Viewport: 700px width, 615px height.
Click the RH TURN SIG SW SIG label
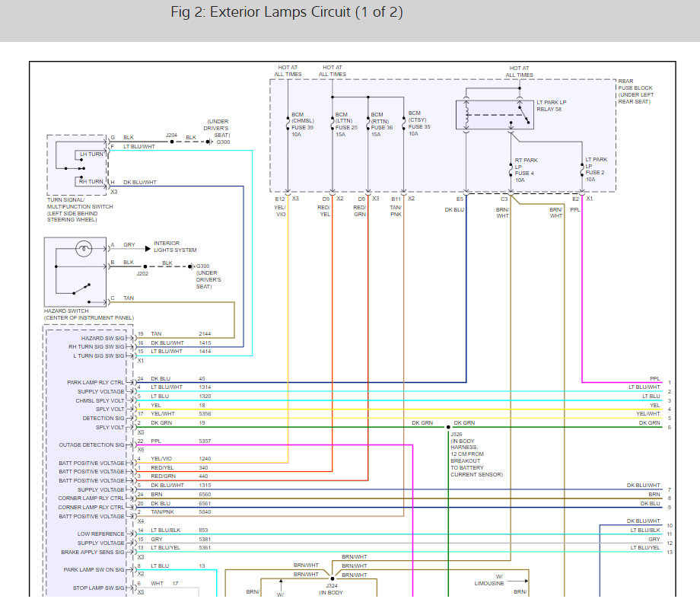click(97, 347)
